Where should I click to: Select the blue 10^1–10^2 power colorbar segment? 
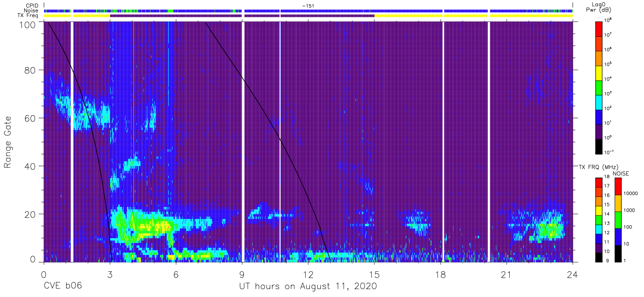coord(599,116)
